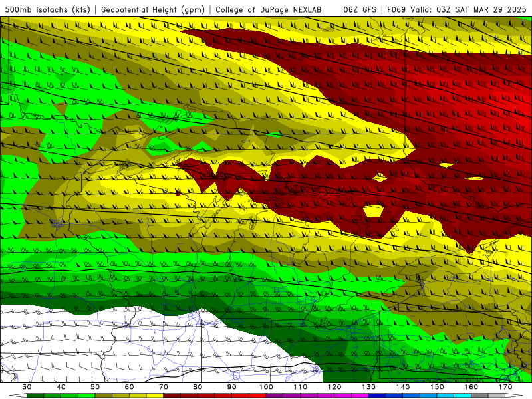Screen dimensions: 532x399
Task: Click the cyan legend swatch before 160
Action: 462,396
